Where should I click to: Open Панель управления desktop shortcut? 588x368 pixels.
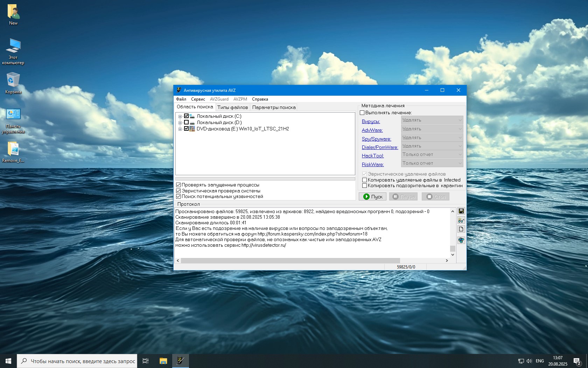[13, 119]
